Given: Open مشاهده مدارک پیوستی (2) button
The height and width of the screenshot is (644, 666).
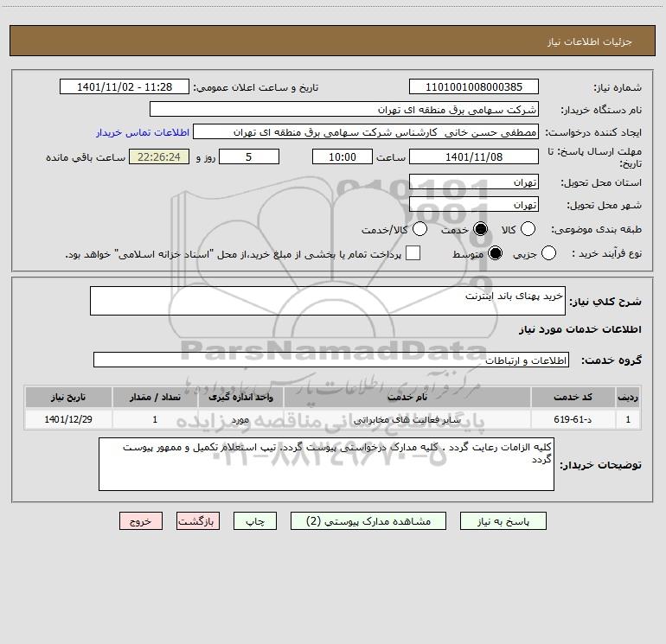Looking at the screenshot, I should (368, 521).
